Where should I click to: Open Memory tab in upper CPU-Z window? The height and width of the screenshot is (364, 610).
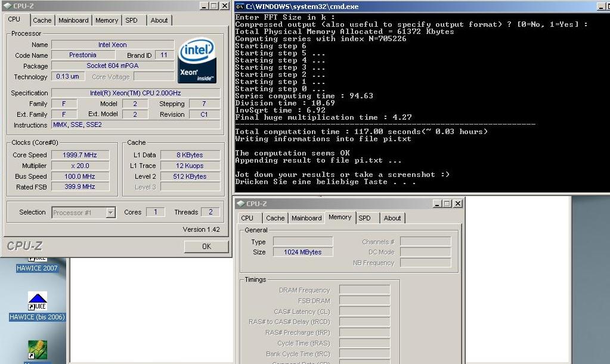point(107,20)
